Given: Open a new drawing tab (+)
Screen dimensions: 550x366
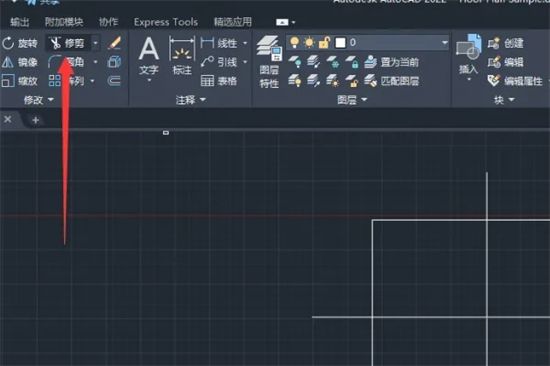Looking at the screenshot, I should pos(35,120).
